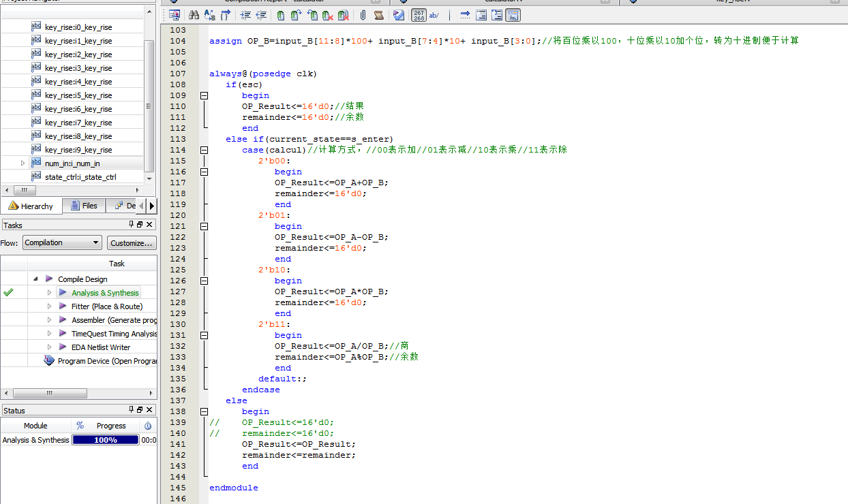848x504 pixels.
Task: Click the Program Device task icon
Action: [49, 361]
